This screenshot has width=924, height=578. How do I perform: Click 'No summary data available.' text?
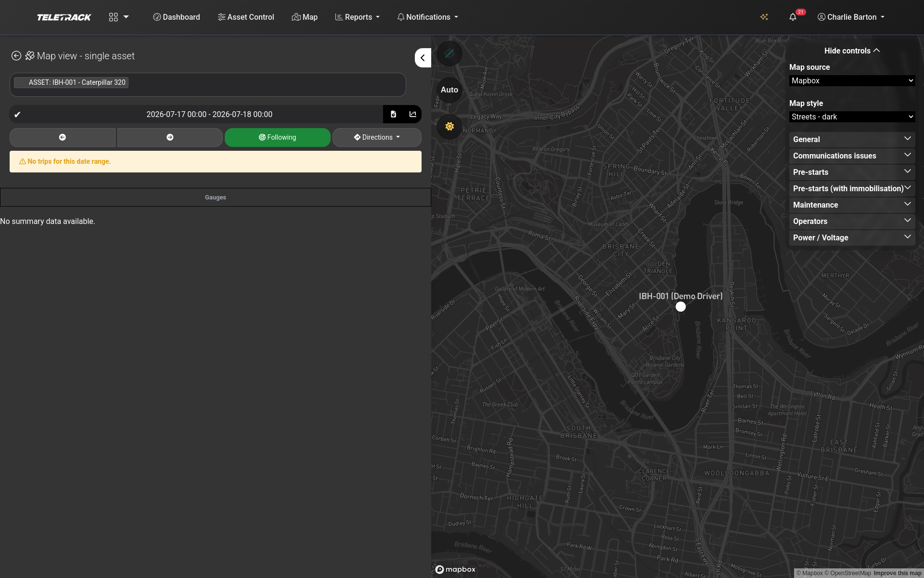click(x=48, y=222)
